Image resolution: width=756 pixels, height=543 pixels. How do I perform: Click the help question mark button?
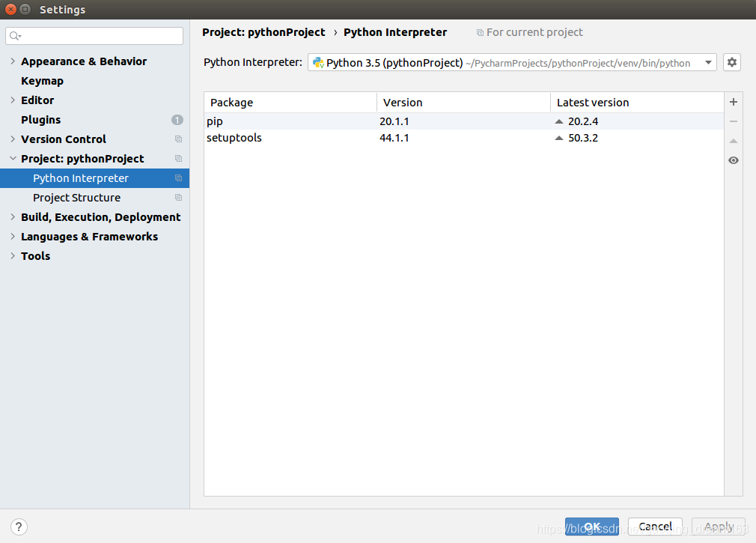click(19, 527)
